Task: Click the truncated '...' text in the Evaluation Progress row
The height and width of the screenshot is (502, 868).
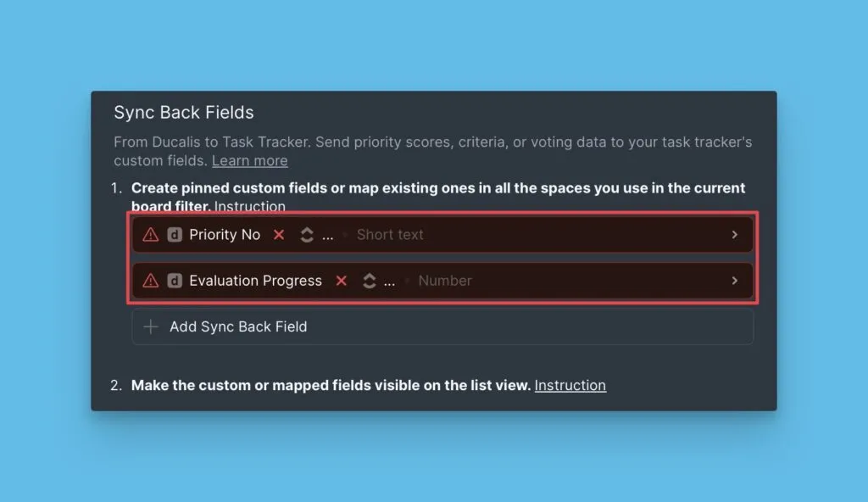Action: (389, 282)
